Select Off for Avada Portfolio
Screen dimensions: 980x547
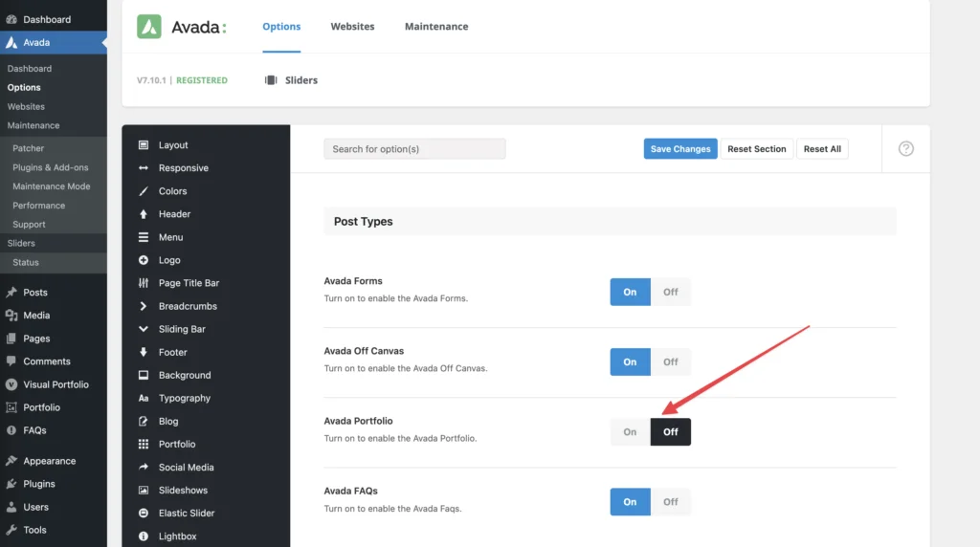click(671, 432)
